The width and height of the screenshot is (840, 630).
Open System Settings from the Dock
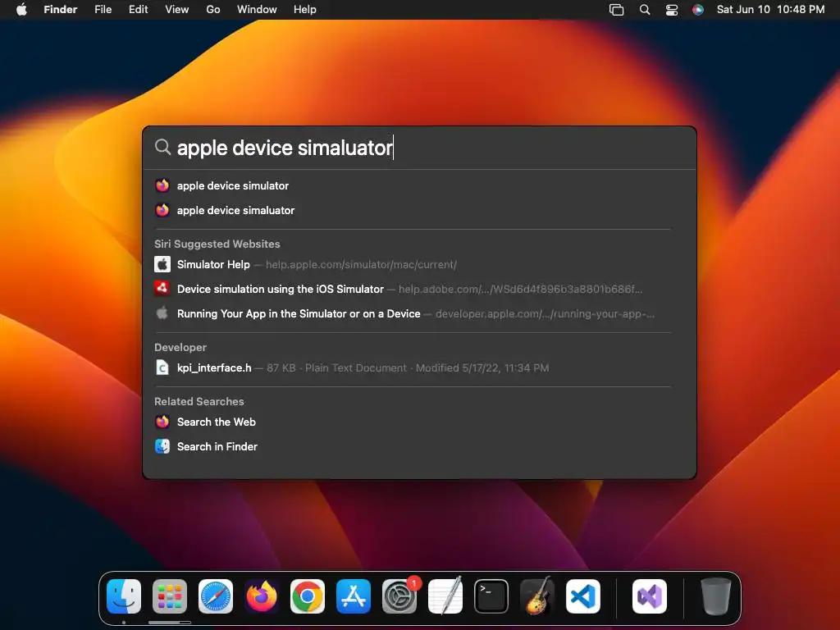click(x=399, y=596)
